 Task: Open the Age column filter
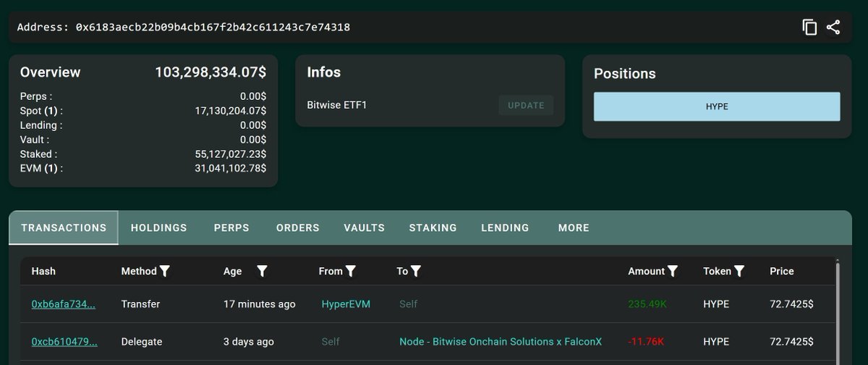(x=262, y=271)
